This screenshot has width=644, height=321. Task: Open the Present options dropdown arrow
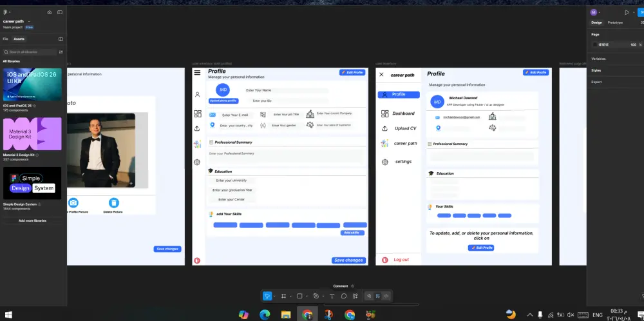coord(634,13)
